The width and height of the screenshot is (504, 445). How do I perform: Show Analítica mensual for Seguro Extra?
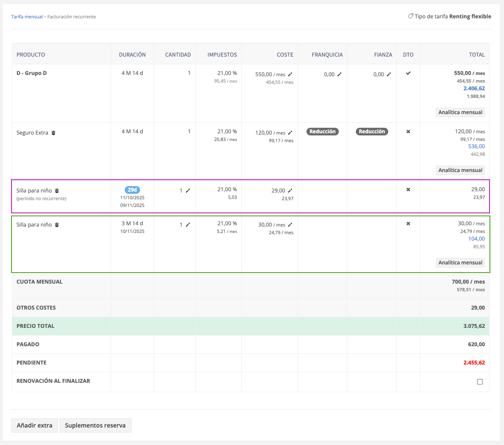[x=460, y=170]
